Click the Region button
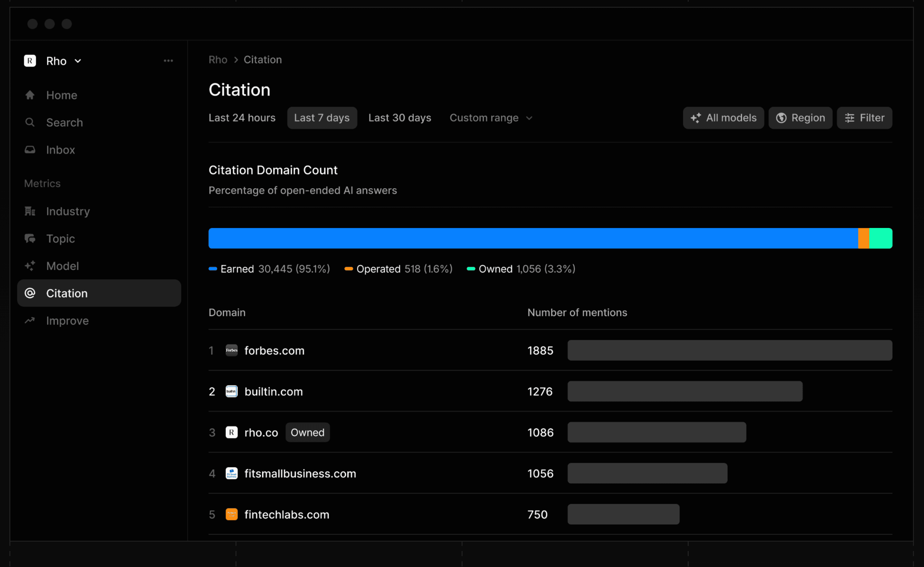924x567 pixels. coord(800,118)
